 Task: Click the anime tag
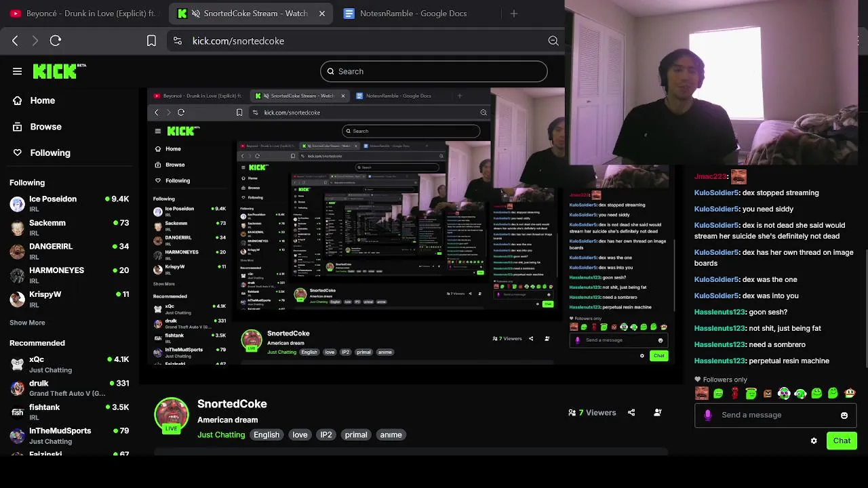point(391,434)
